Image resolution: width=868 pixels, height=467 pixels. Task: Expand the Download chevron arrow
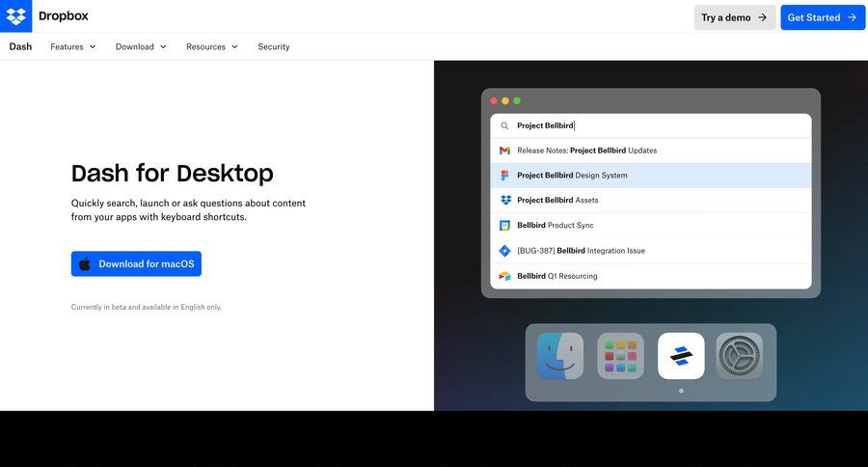pos(163,46)
